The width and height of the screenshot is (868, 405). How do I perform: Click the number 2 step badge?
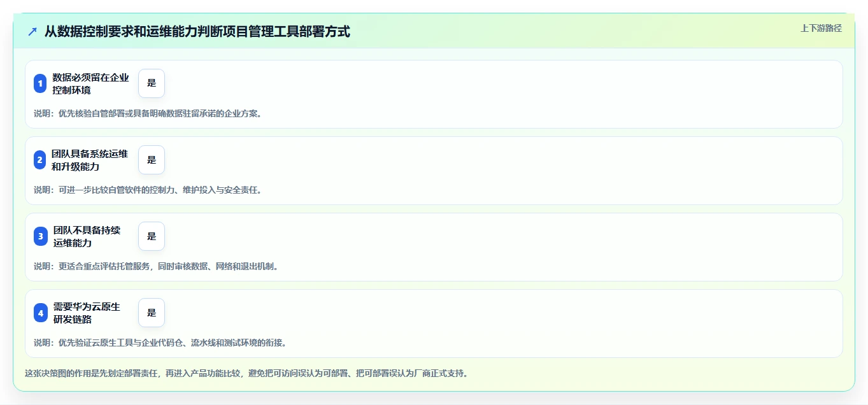click(x=40, y=160)
